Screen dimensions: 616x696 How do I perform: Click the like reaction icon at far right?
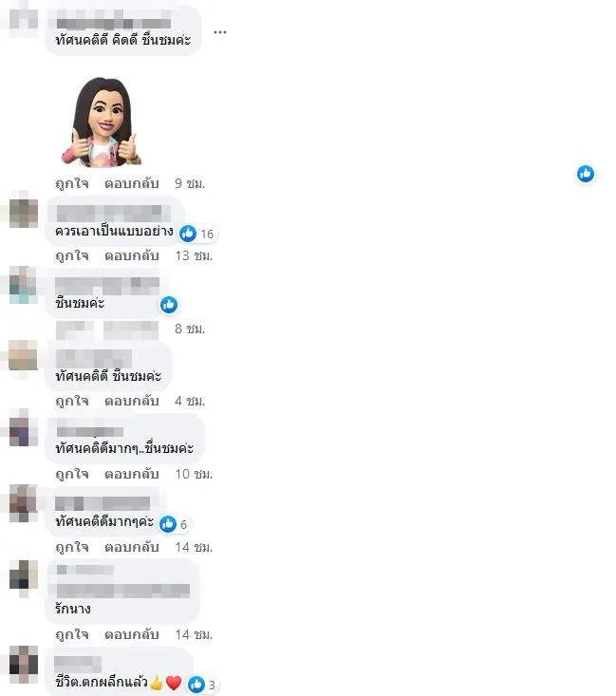coord(586,174)
